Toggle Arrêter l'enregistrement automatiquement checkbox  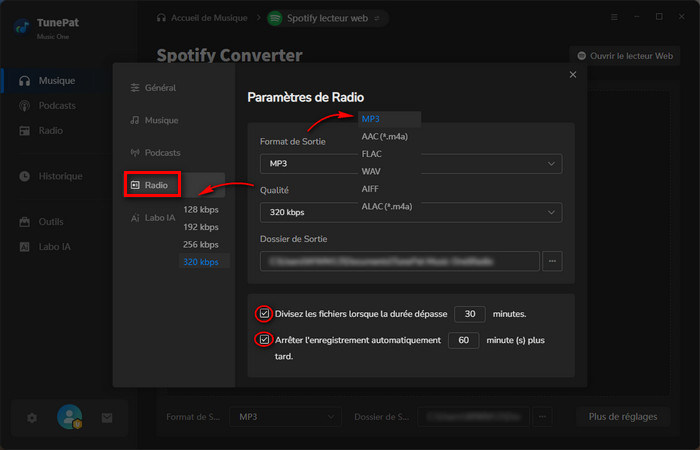264,339
